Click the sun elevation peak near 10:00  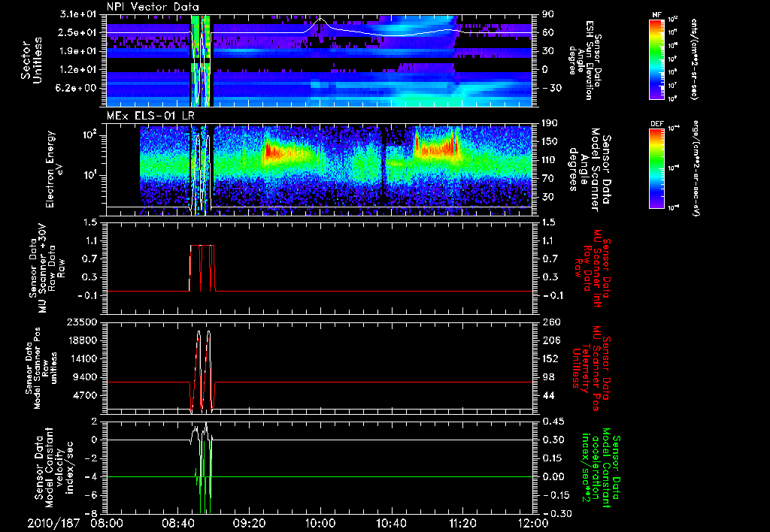click(320, 19)
